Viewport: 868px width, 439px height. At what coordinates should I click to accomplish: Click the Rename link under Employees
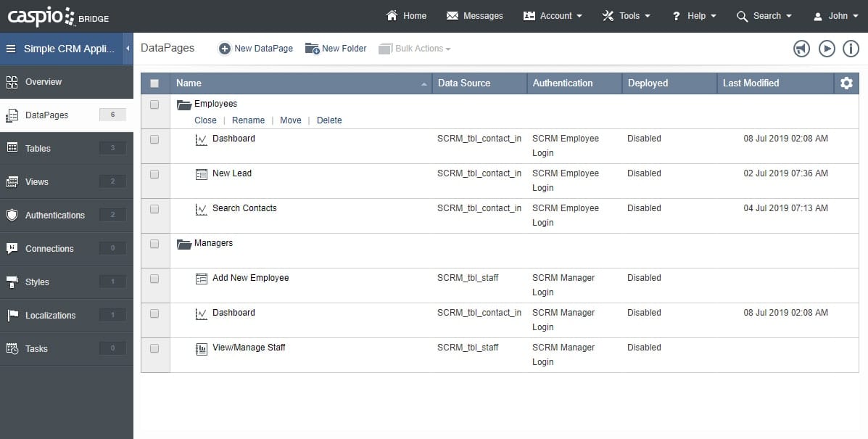coord(248,120)
